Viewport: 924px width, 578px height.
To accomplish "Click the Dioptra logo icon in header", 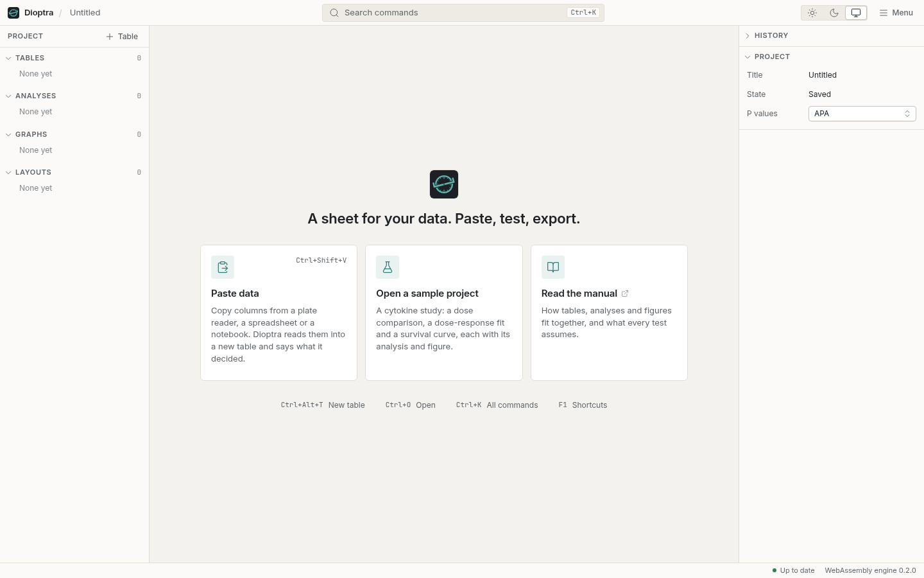I will tap(13, 13).
